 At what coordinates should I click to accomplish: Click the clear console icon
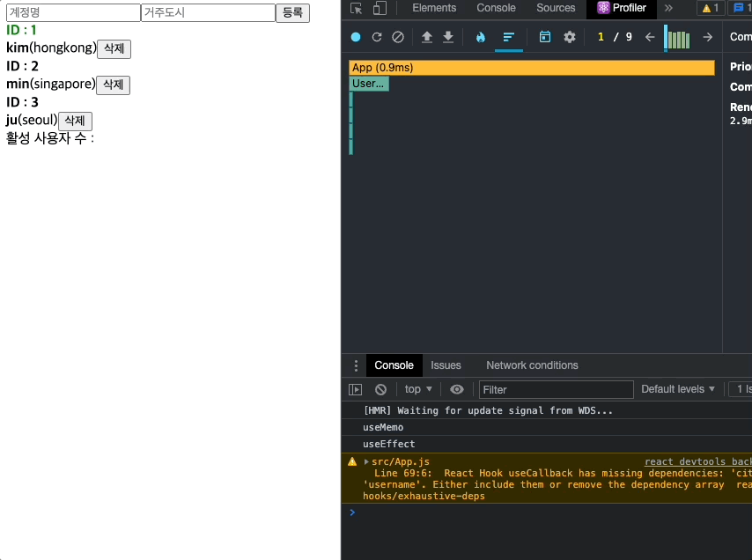380,389
